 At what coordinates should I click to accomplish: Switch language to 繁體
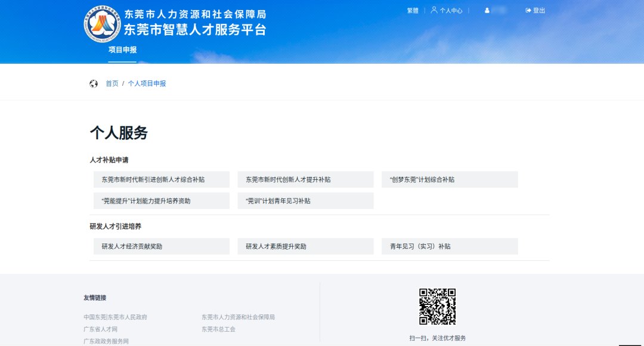click(413, 11)
